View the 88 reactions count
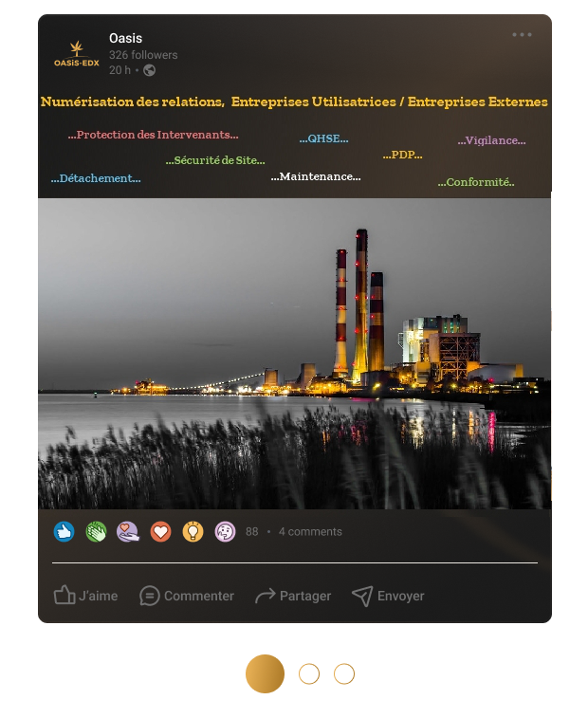The image size is (588, 718). tap(251, 532)
